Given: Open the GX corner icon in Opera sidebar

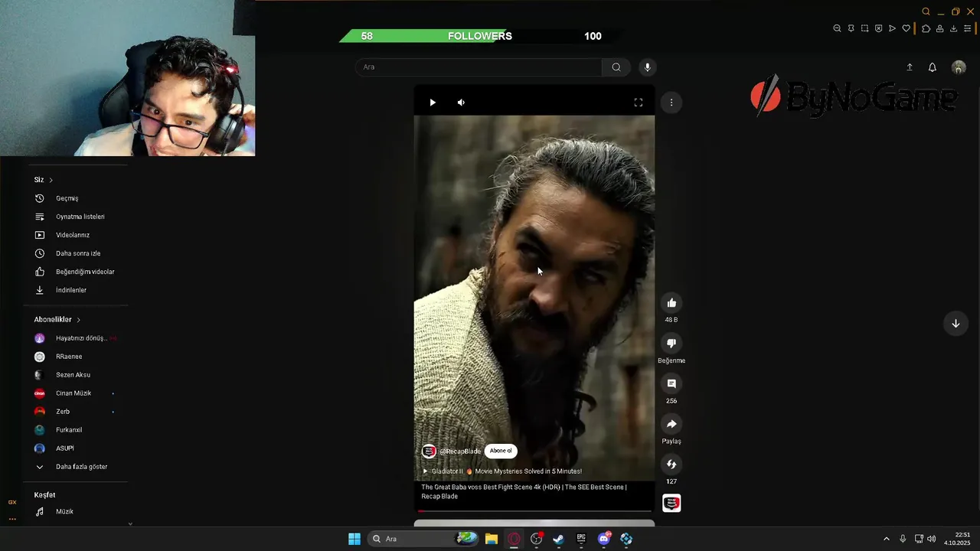Looking at the screenshot, I should pyautogui.click(x=12, y=503).
